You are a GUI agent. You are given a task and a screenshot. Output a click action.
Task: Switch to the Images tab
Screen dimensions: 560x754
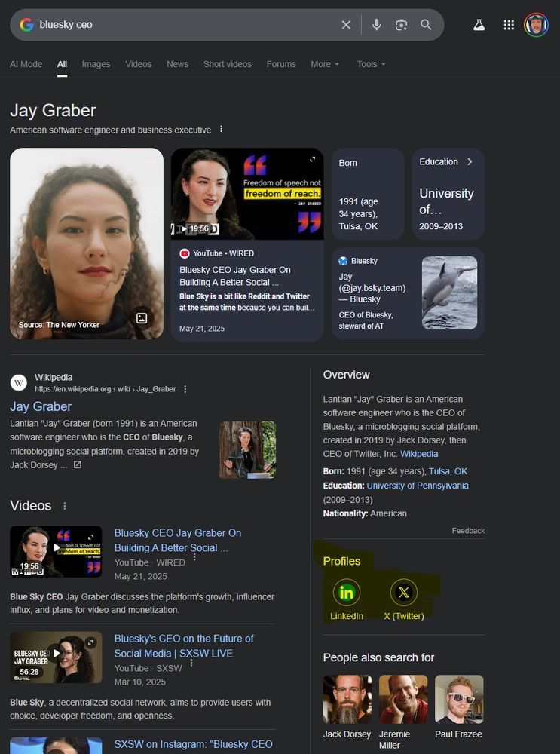96,64
